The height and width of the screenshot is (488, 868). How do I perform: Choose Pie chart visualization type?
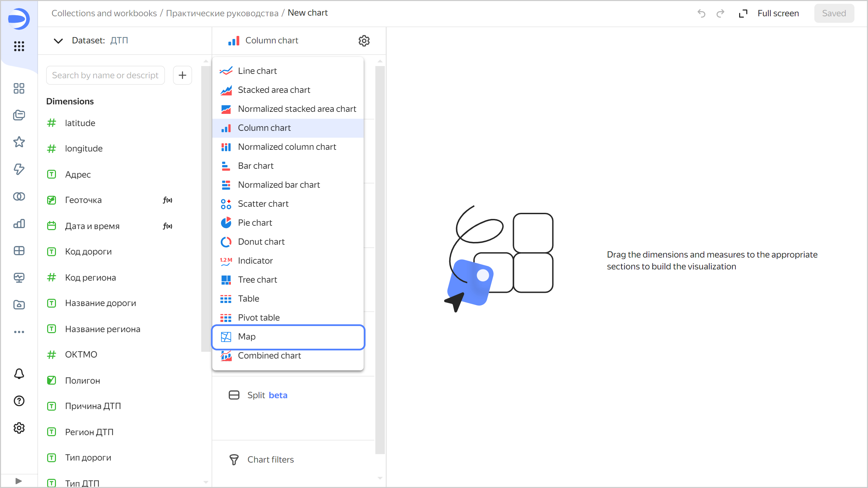click(x=255, y=223)
